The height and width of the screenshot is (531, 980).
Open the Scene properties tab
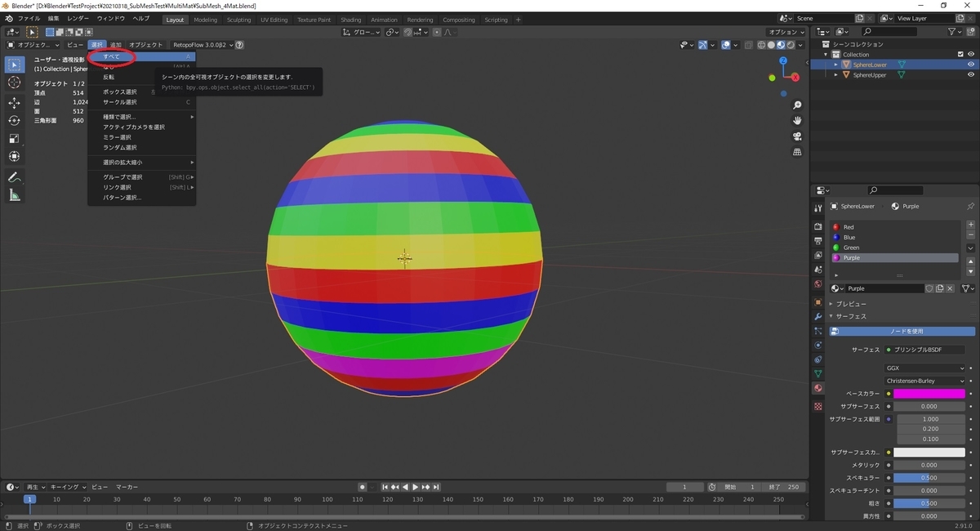click(x=818, y=270)
